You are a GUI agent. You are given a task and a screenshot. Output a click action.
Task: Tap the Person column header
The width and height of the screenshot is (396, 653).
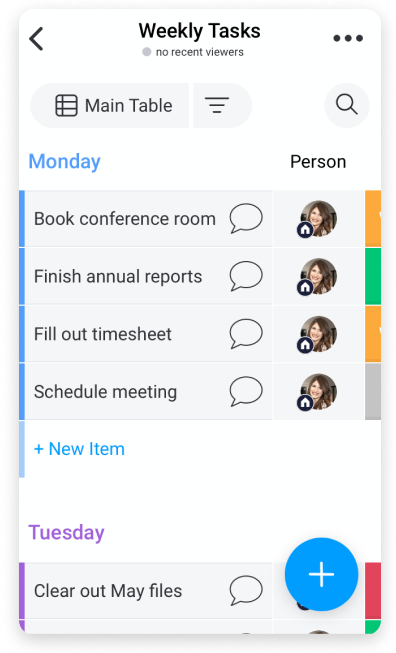tap(318, 162)
